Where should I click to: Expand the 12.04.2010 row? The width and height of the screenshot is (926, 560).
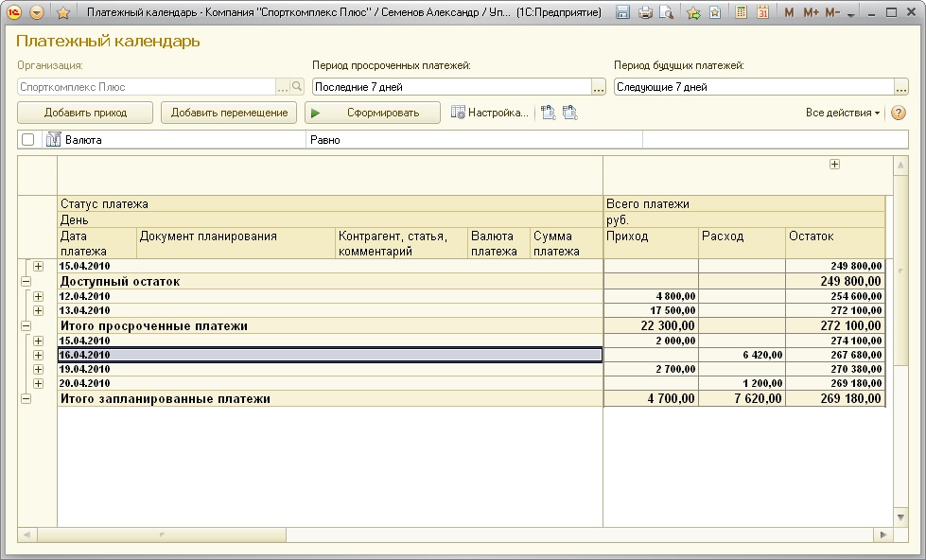pos(39,296)
